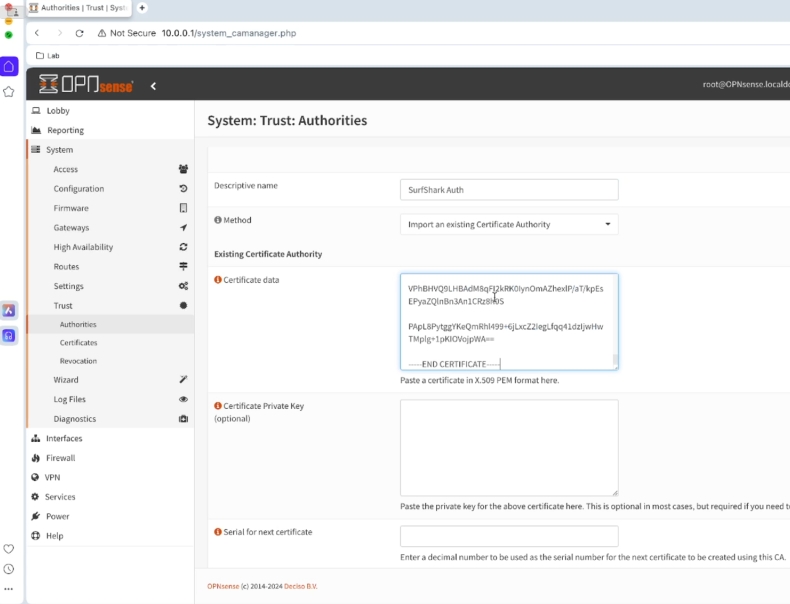Select Certificates under Trust
Viewport: 790px width, 604px height.
(x=78, y=343)
